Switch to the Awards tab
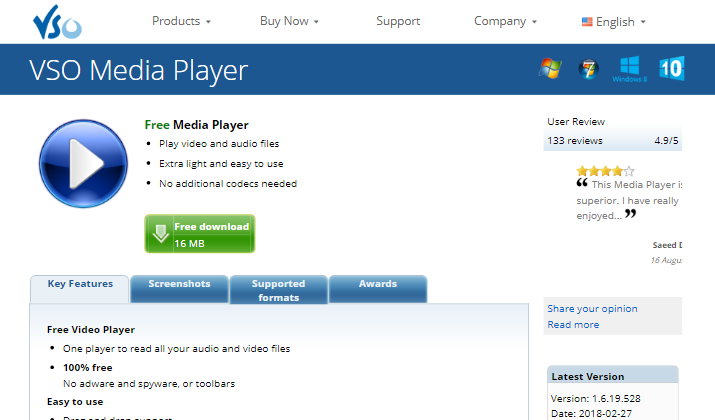 point(378,289)
